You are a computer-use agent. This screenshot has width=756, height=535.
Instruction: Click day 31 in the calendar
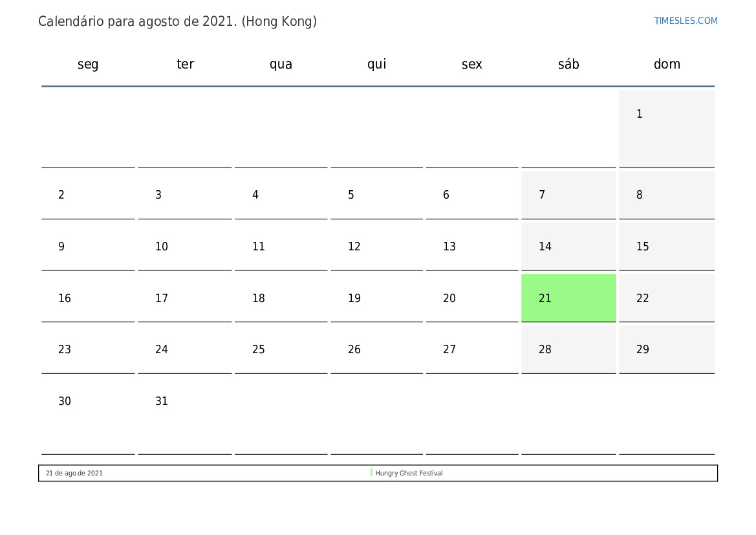pos(185,415)
